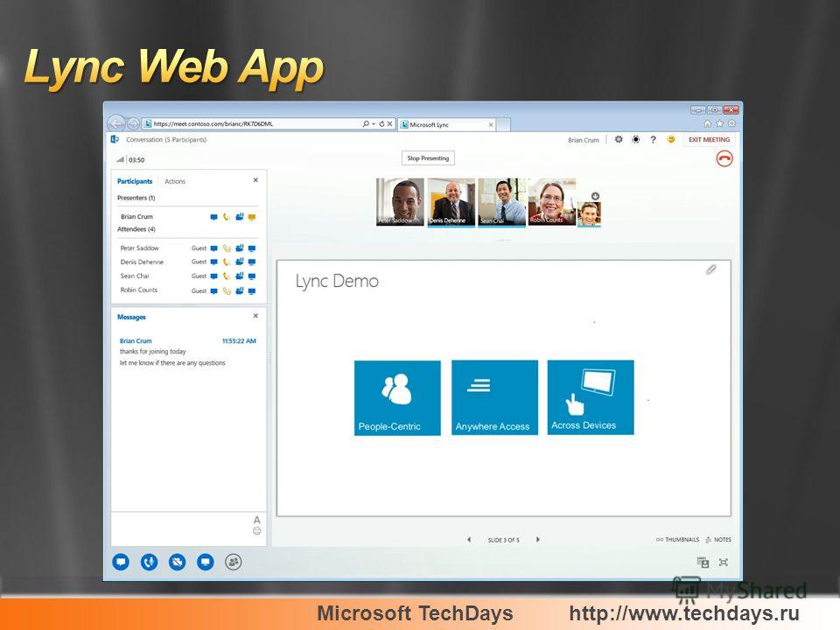This screenshot has height=630, width=840.
Task: Open the help question mark icon
Action: click(x=653, y=139)
